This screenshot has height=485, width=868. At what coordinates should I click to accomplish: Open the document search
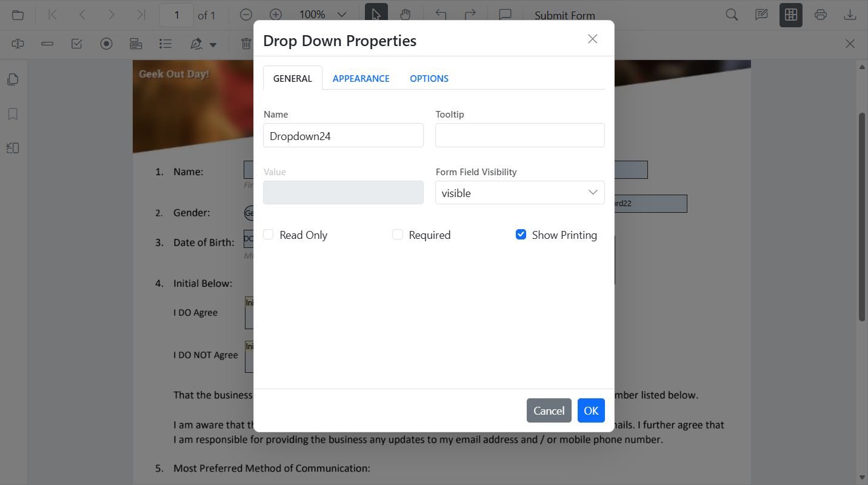(731, 14)
